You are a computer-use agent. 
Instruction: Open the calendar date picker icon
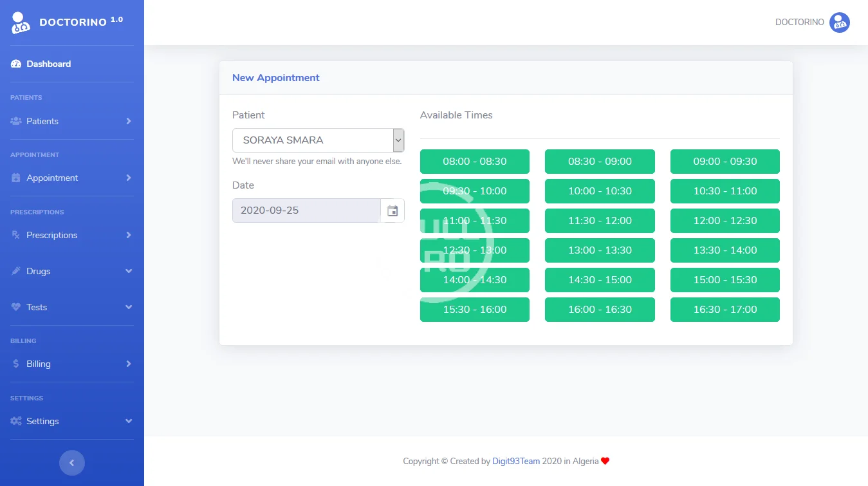click(392, 210)
